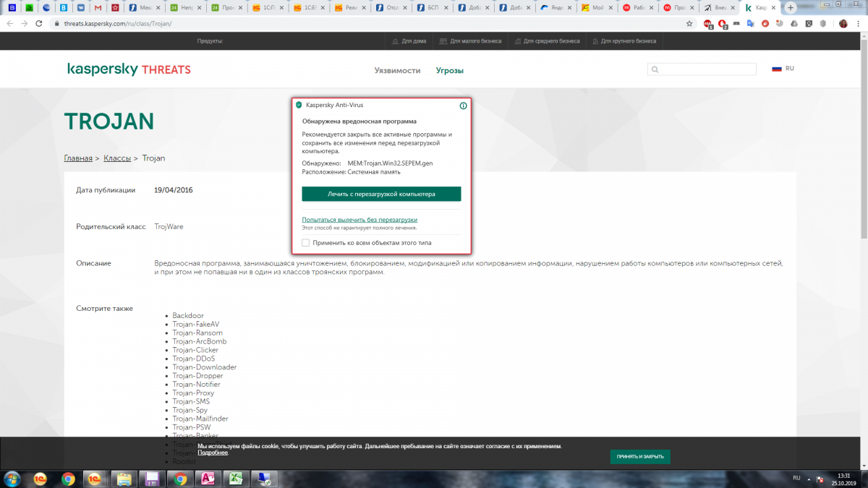Open the Chrome three-dot menu

[859, 23]
